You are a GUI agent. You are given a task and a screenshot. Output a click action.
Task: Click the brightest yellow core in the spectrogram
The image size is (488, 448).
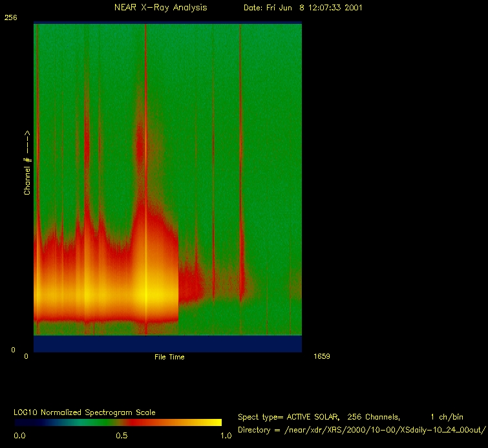146,293
